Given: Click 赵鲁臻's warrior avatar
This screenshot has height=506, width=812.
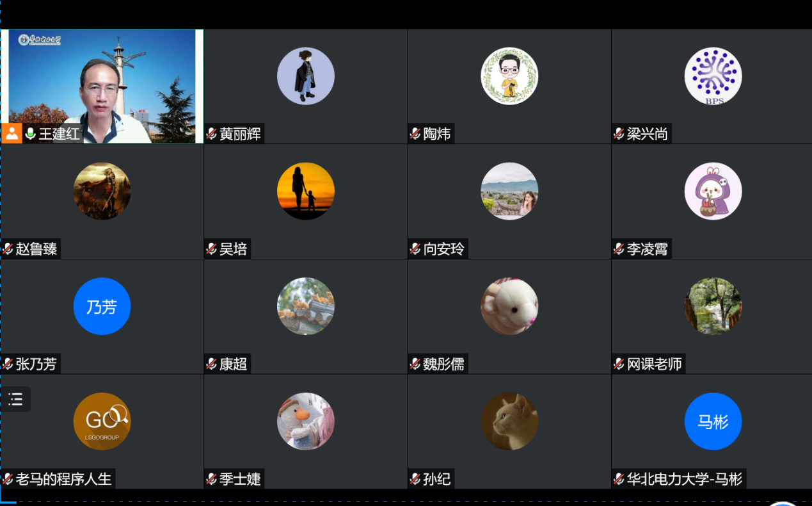Looking at the screenshot, I should [102, 191].
